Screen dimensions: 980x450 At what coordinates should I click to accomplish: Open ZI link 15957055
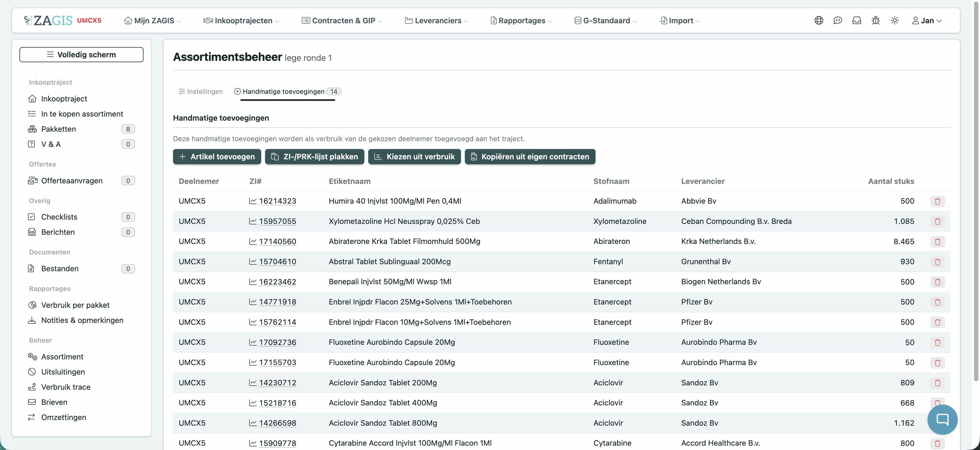click(x=277, y=221)
